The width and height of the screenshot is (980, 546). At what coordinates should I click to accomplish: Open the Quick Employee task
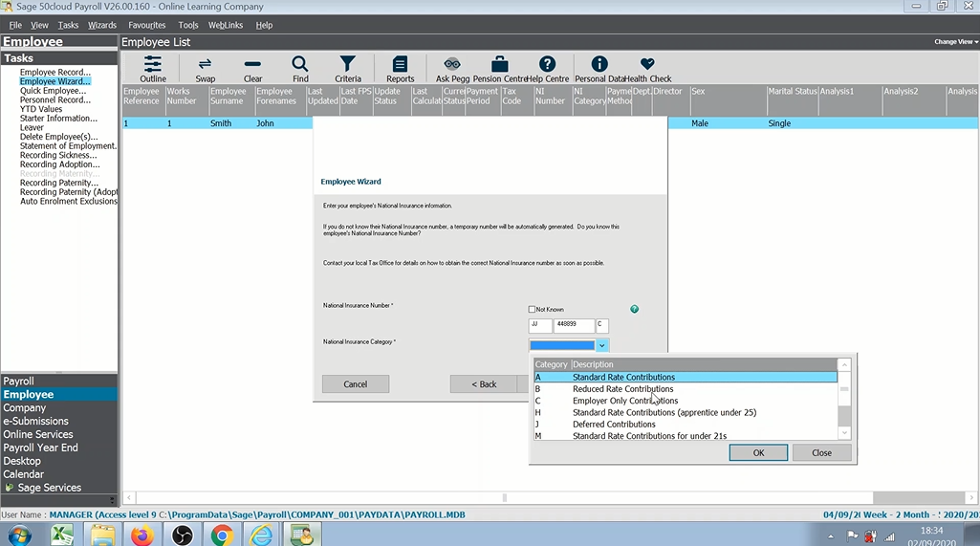coord(54,91)
